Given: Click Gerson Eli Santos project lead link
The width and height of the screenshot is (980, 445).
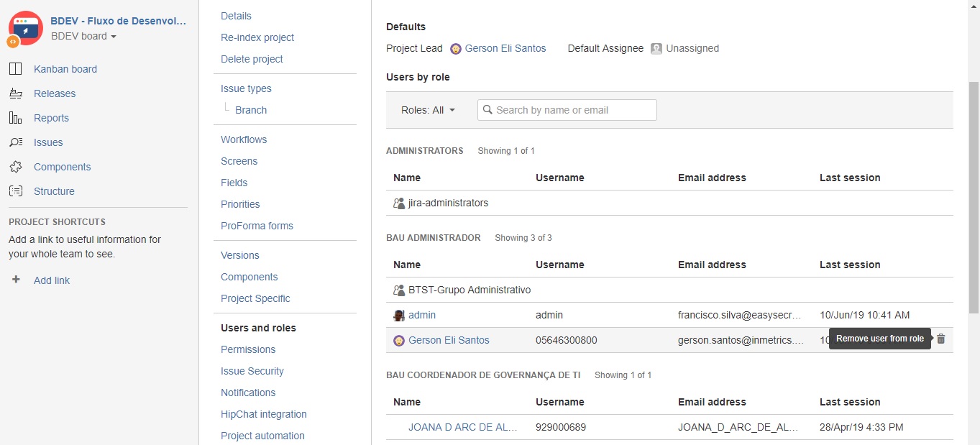Looking at the screenshot, I should (x=505, y=48).
